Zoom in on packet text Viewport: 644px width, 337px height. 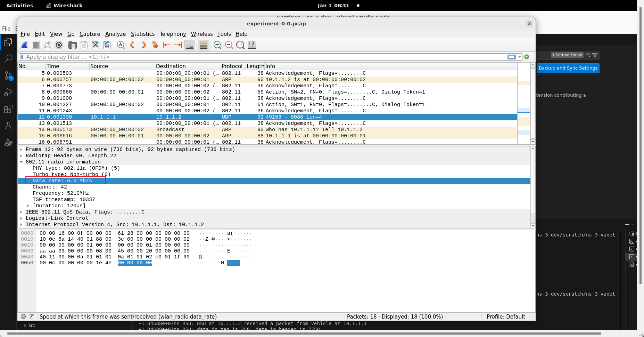click(217, 45)
